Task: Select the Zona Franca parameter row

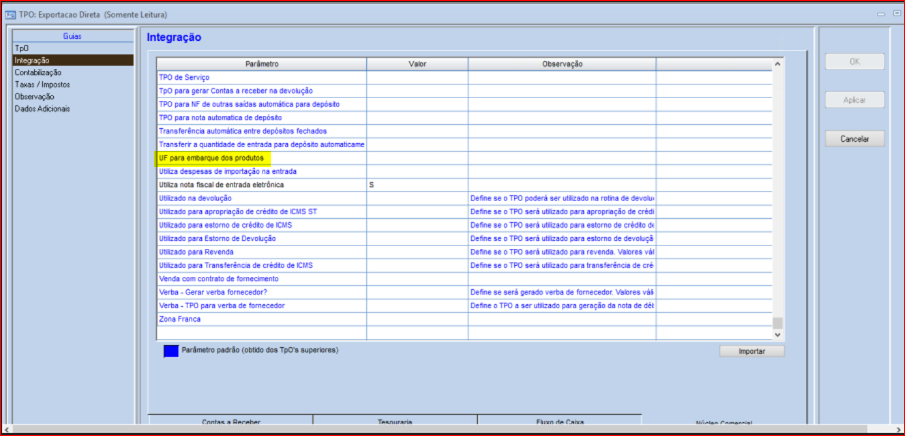Action: pos(180,319)
